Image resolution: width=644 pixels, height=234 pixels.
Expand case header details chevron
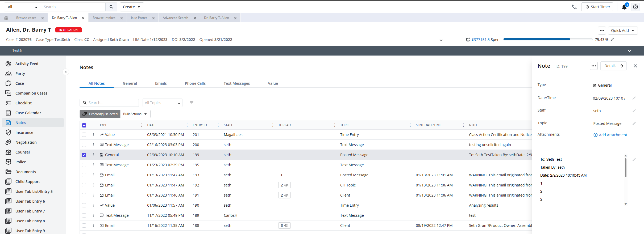[441, 40]
